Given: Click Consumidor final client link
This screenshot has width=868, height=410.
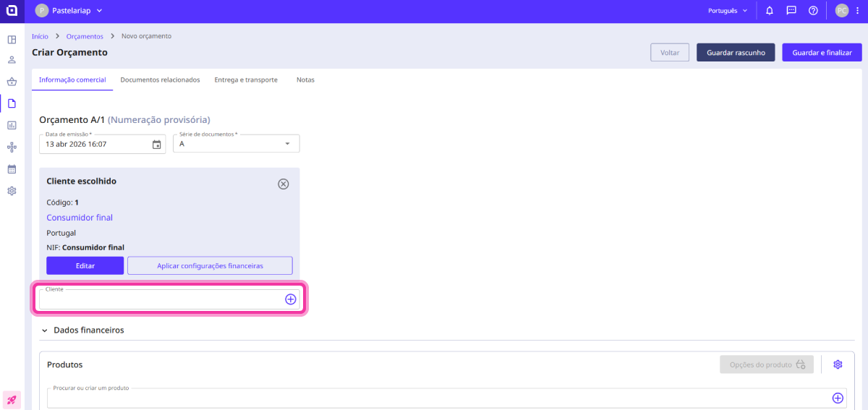Looking at the screenshot, I should [80, 218].
